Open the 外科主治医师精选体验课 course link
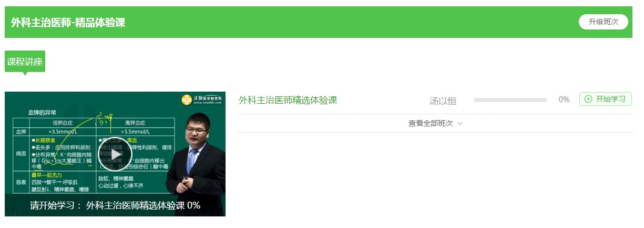 click(x=288, y=100)
